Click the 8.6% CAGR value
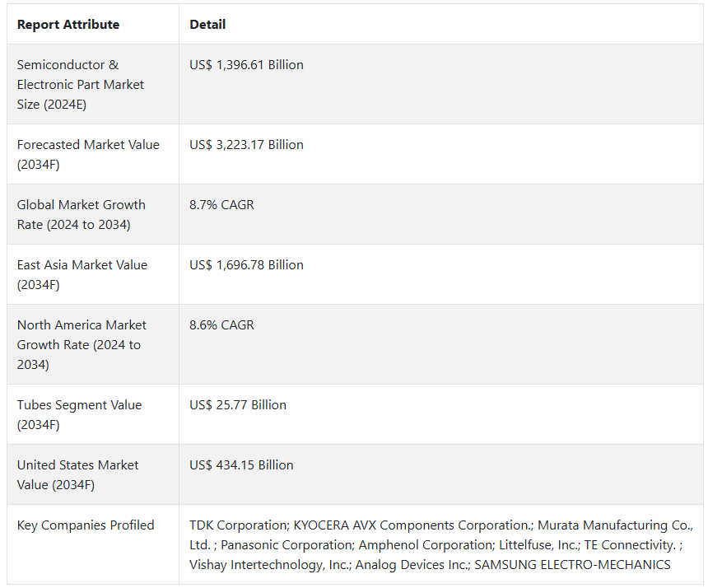The width and height of the screenshot is (708, 588). 221,325
